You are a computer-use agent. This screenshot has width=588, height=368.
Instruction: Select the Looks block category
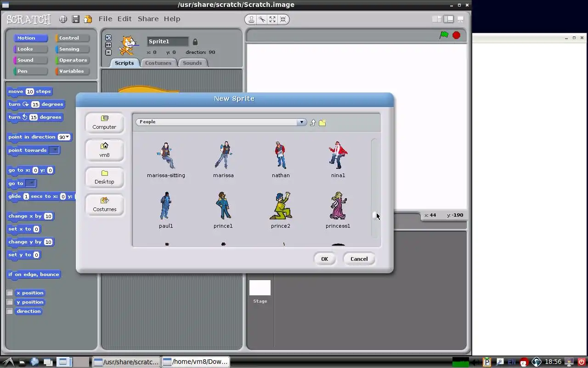[30, 49]
